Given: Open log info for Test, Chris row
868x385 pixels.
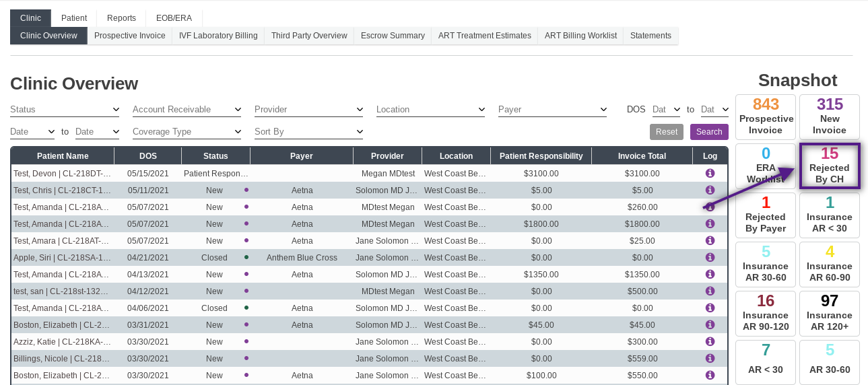Looking at the screenshot, I should pyautogui.click(x=710, y=190).
